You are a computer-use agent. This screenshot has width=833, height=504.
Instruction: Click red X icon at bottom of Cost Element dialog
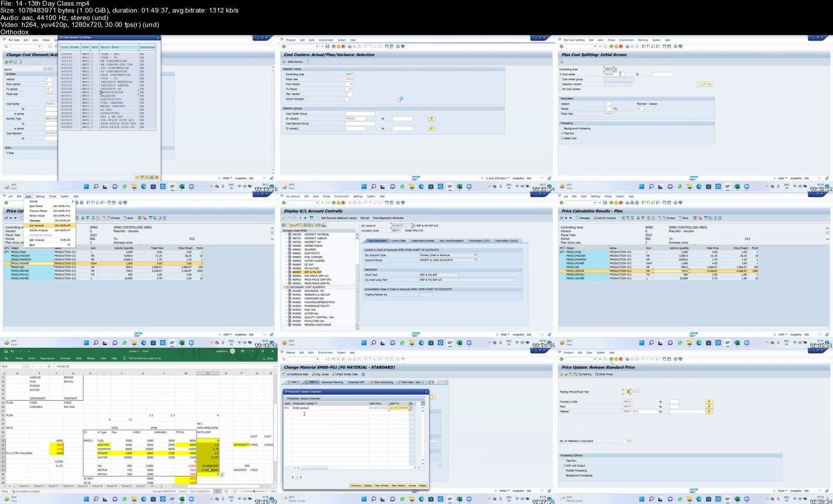click(x=157, y=177)
